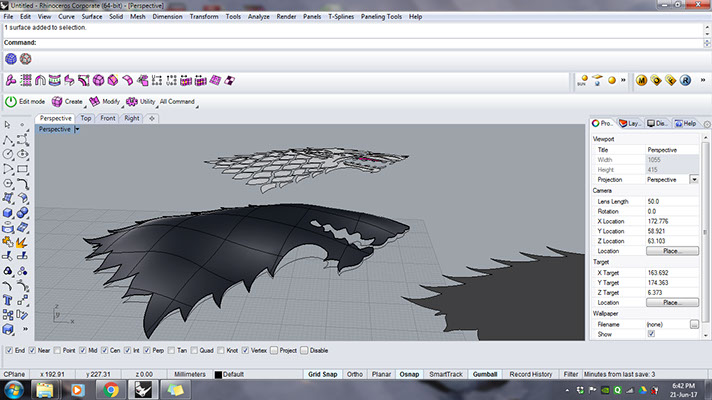The width and height of the screenshot is (712, 400).
Task: Open File Explorer from the taskbar
Action: click(x=44, y=390)
